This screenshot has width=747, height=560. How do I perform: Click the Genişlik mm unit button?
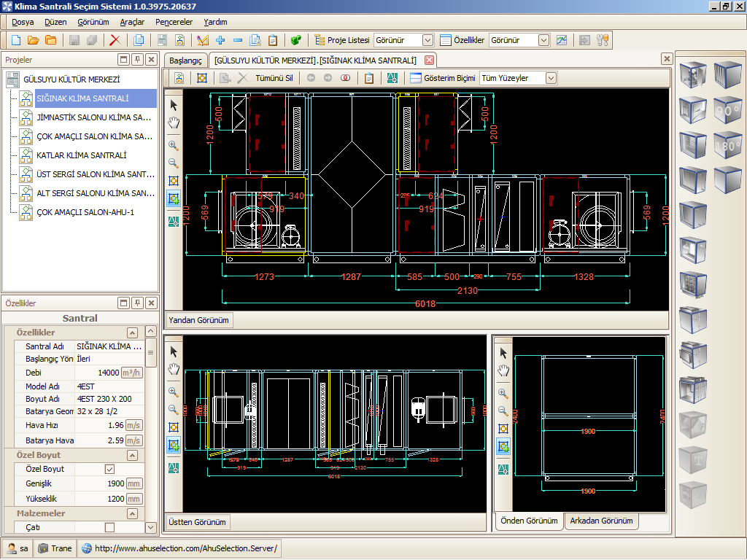click(134, 484)
